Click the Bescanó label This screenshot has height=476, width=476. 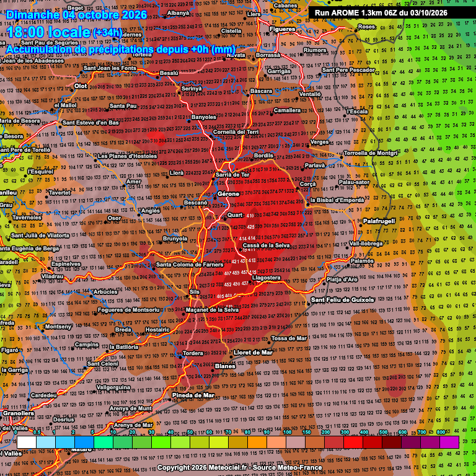point(195,203)
